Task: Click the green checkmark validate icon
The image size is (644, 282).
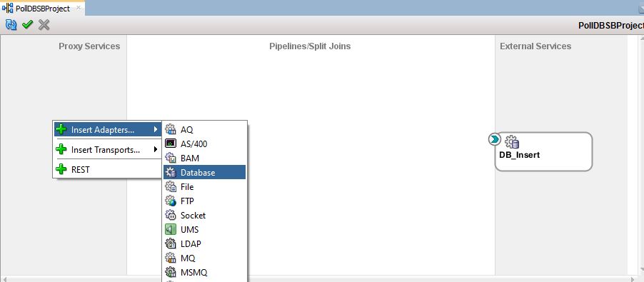Action: tap(28, 25)
